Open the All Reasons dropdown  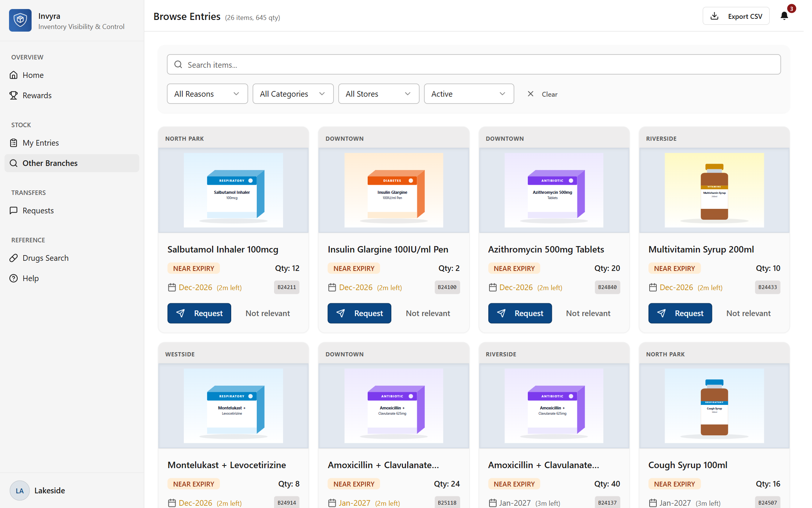tap(207, 94)
